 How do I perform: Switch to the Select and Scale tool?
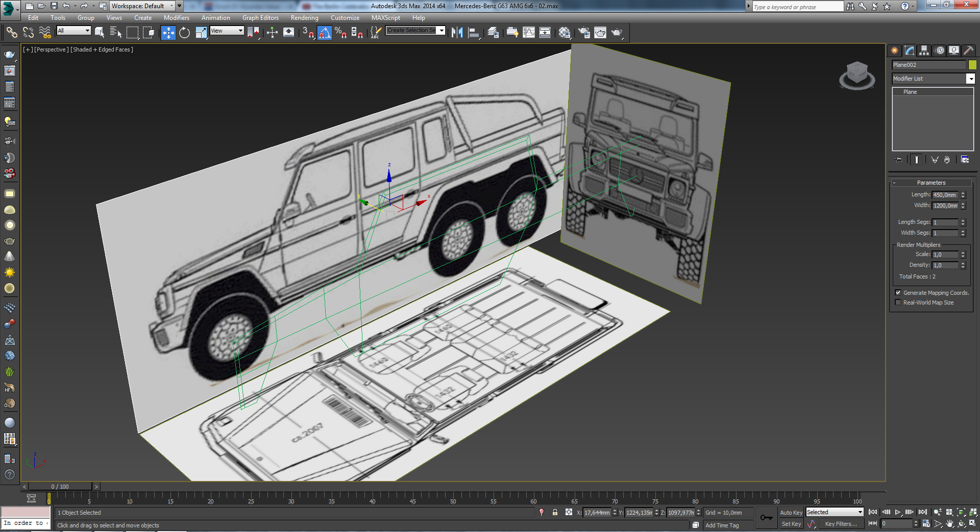point(201,33)
